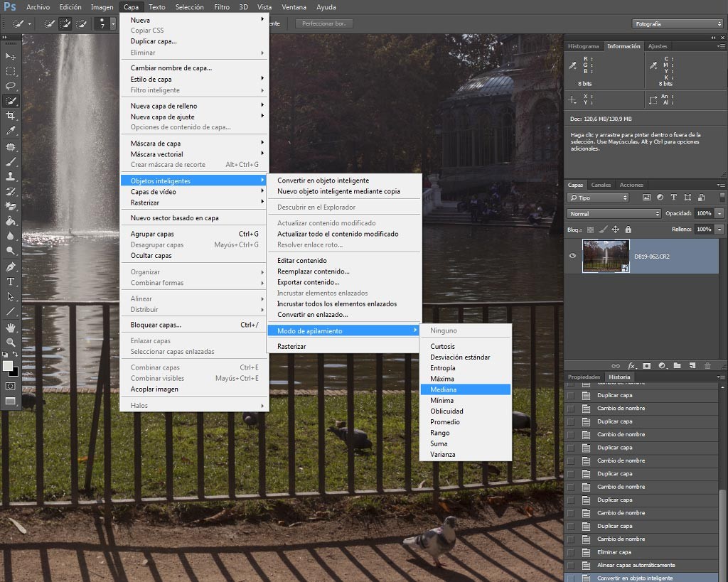Open the Filtro menu
This screenshot has width=728, height=582.
coord(222,7)
